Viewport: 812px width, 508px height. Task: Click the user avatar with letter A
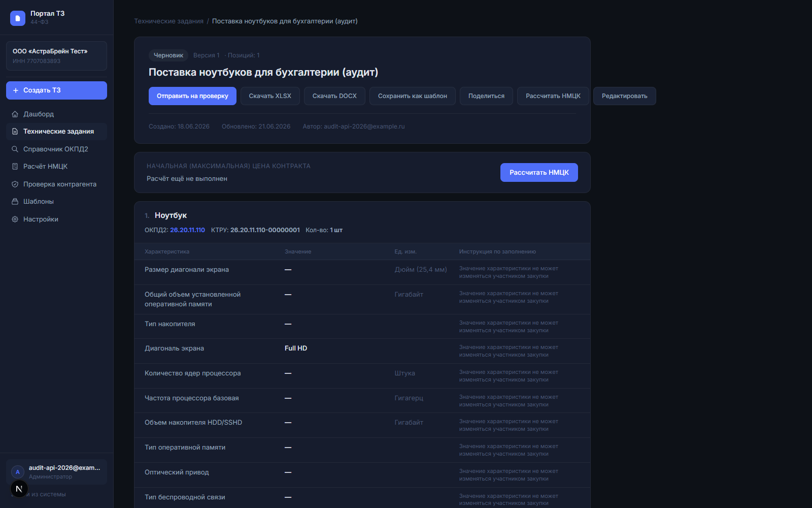[18, 472]
